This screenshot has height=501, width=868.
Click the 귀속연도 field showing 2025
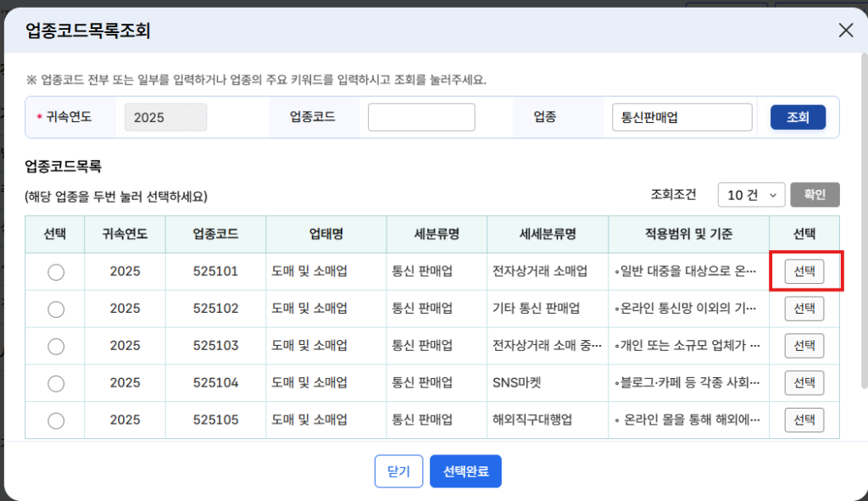pos(165,118)
